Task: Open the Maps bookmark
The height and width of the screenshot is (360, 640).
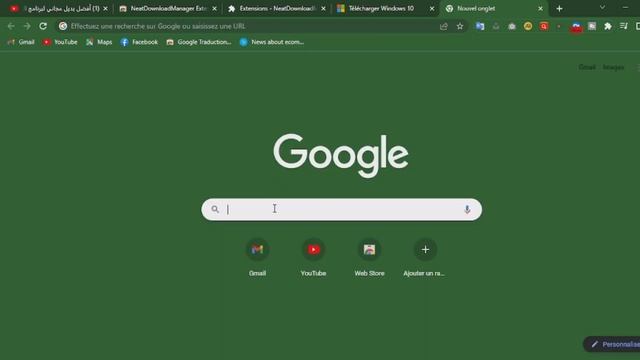Action: coord(99,42)
